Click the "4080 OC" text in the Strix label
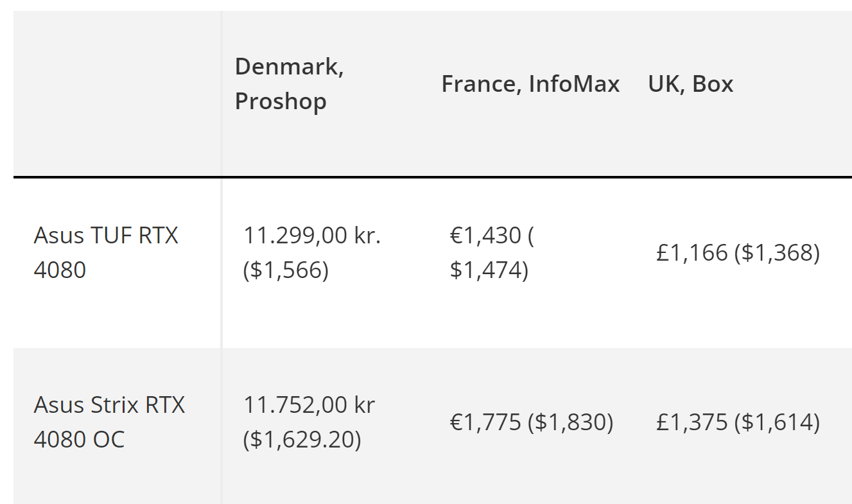Screen dimensions: 852x504 79,440
